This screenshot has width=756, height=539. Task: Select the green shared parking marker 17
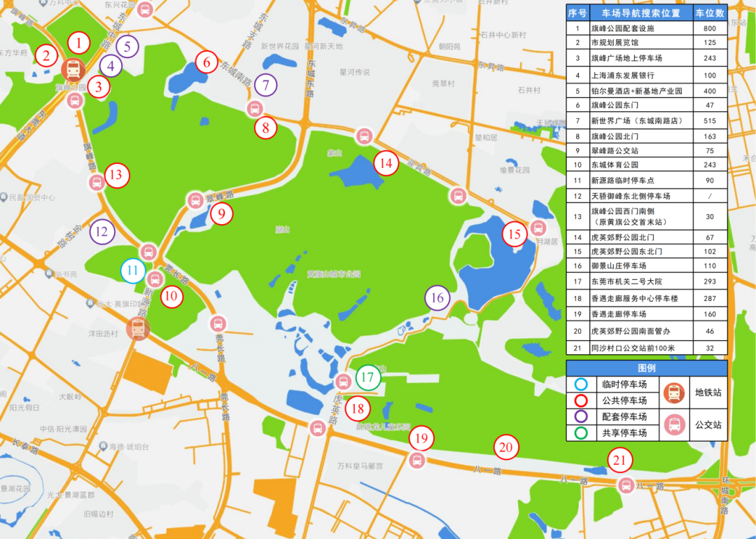pyautogui.click(x=368, y=378)
